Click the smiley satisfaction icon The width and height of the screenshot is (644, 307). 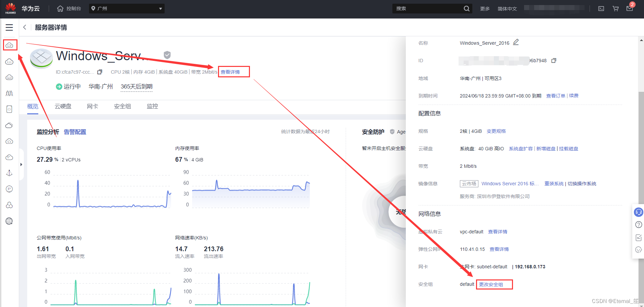point(639,250)
